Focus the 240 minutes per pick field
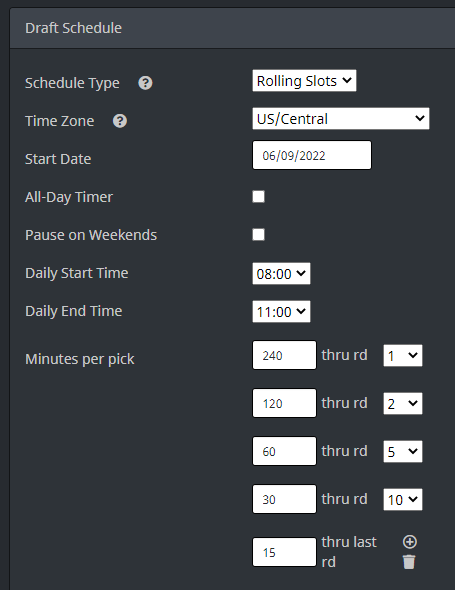This screenshot has height=590, width=455. (284, 355)
